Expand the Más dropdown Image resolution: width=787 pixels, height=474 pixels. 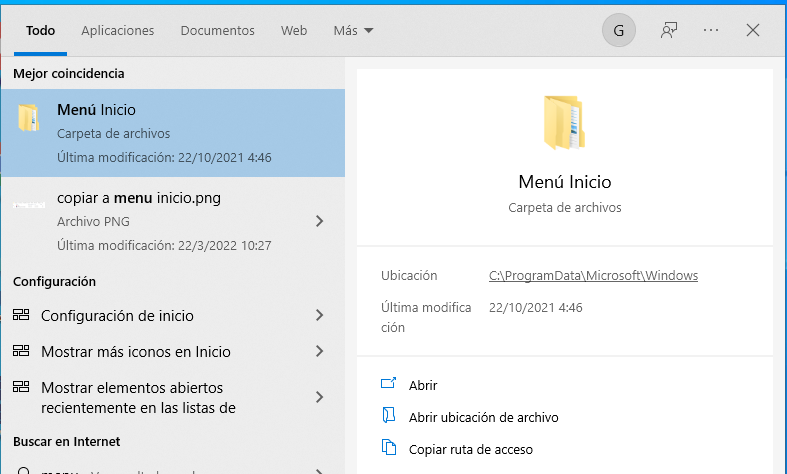tap(353, 31)
